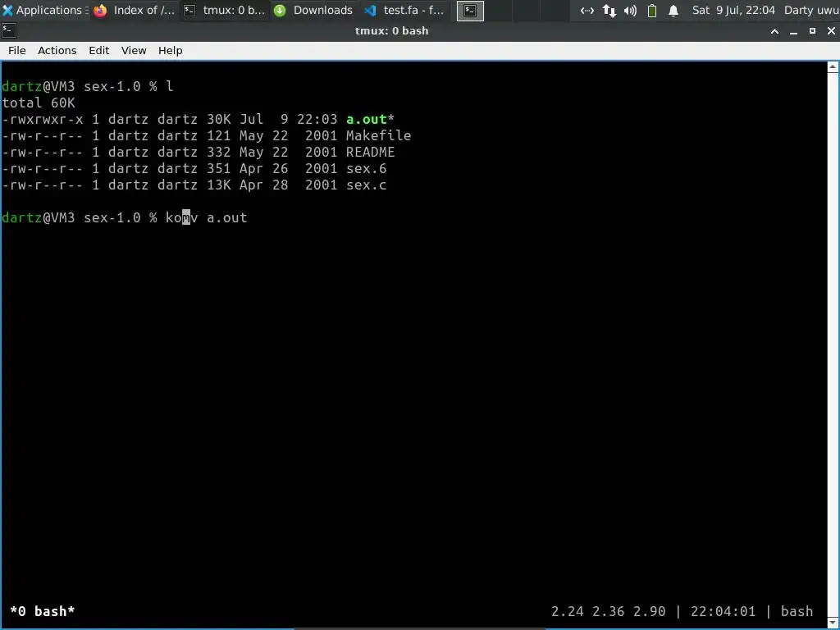
Task: Click the '-rwxrwxr-x' permissions of a.out
Action: point(43,119)
